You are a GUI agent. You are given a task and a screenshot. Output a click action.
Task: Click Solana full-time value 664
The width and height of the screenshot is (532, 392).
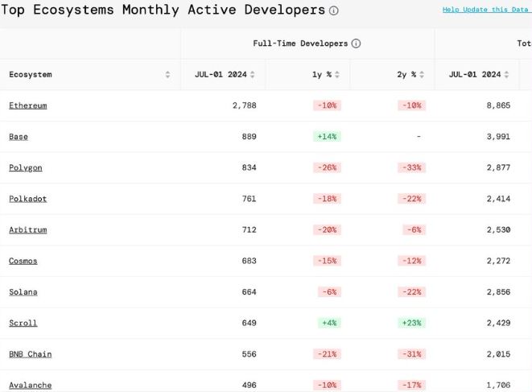click(x=249, y=292)
